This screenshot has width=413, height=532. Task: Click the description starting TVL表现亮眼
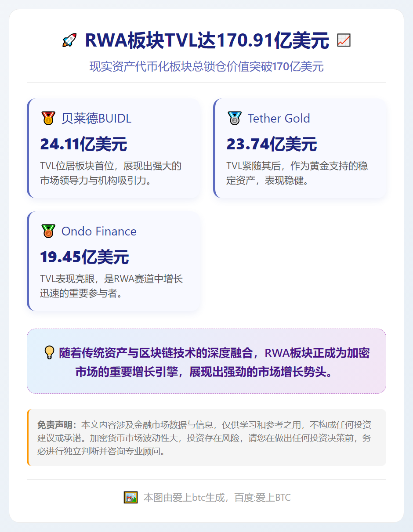(111, 286)
